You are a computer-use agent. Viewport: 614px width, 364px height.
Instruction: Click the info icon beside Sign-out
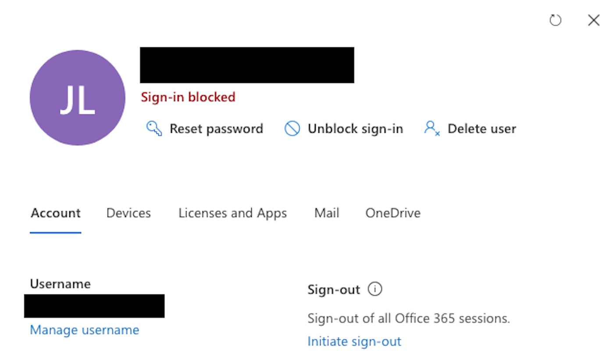[x=375, y=289]
